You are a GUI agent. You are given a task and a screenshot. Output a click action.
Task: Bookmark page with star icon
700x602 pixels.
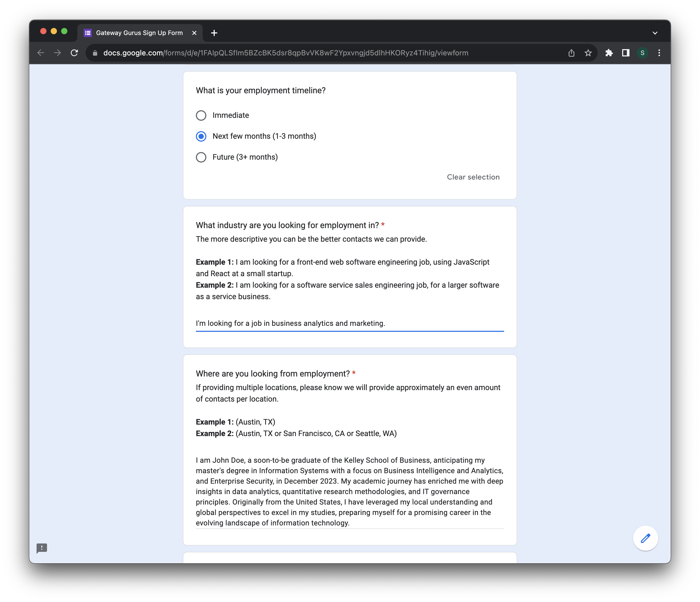[588, 53]
